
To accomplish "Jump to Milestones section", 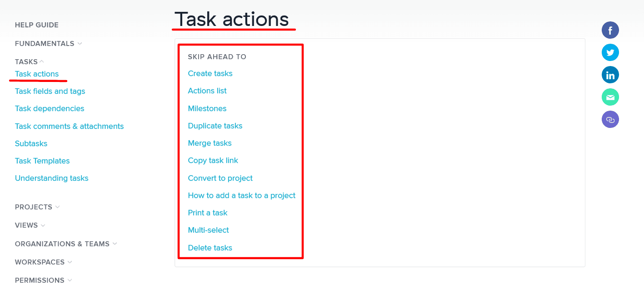I will click(207, 108).
